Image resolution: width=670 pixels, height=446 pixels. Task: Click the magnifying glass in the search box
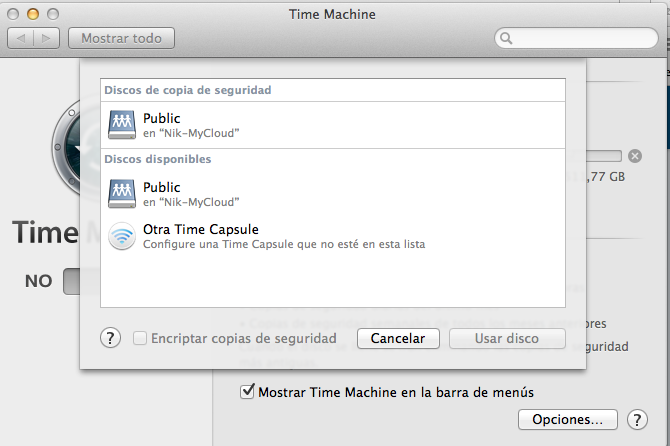(x=507, y=39)
